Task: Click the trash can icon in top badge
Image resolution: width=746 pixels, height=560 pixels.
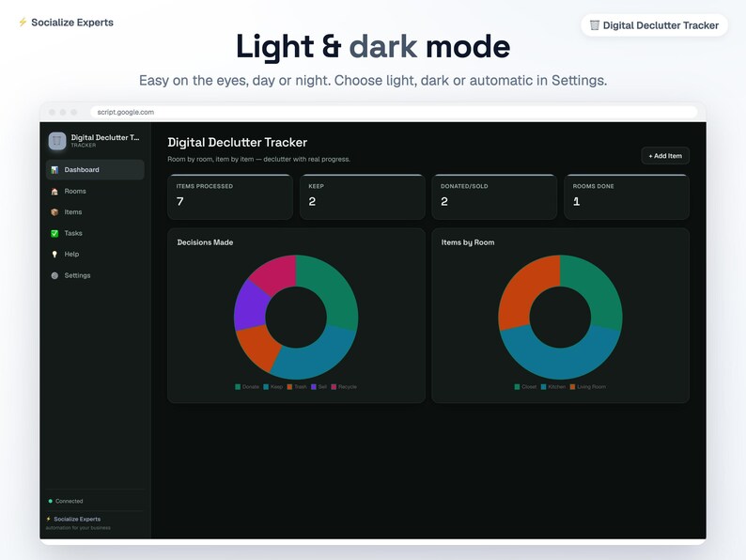Action: point(594,25)
